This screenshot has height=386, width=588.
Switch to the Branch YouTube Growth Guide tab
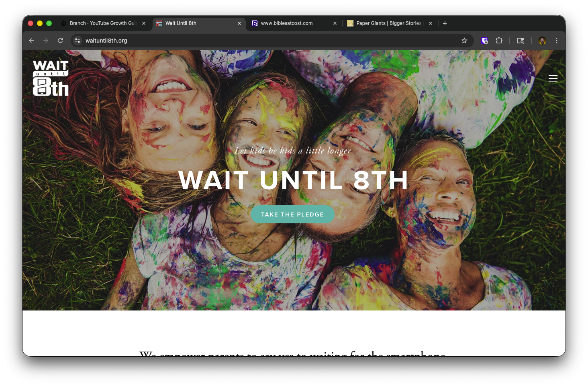tap(103, 23)
